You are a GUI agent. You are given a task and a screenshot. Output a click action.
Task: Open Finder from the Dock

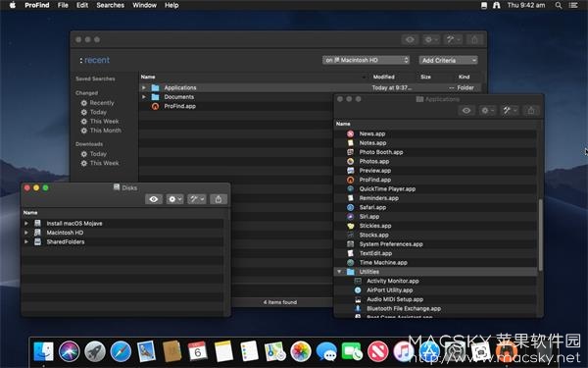click(43, 352)
